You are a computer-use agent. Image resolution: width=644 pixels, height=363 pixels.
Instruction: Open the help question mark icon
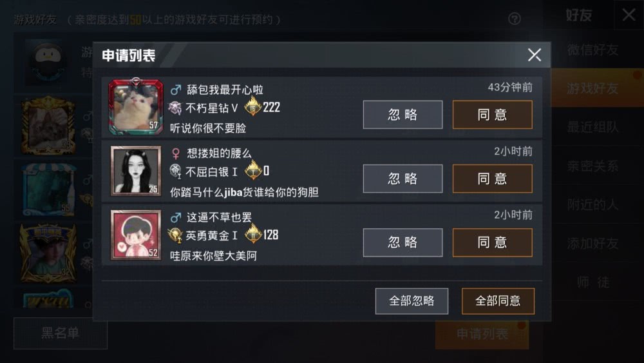514,19
